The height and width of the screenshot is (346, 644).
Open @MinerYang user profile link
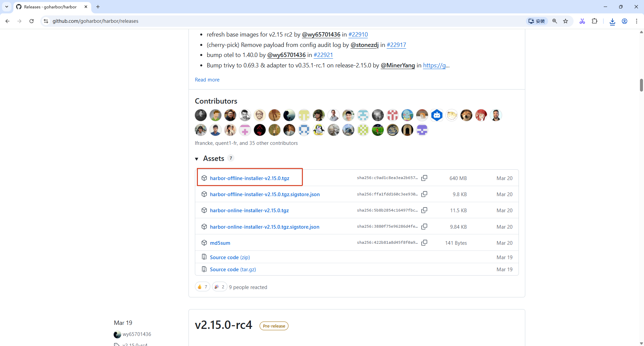[398, 65]
